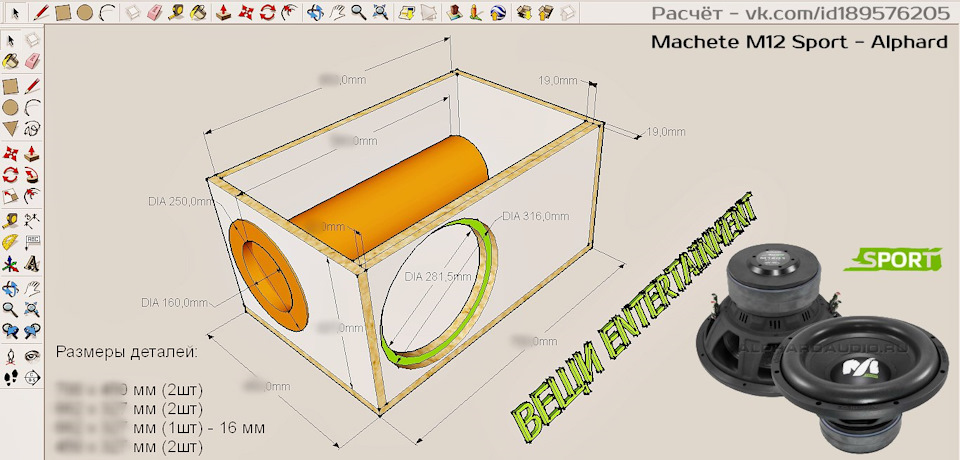Click the subwoofer product photo

coord(822,349)
